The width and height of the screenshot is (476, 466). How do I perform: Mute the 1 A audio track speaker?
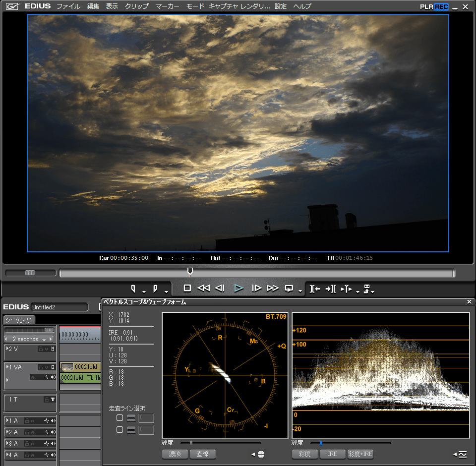click(x=53, y=420)
